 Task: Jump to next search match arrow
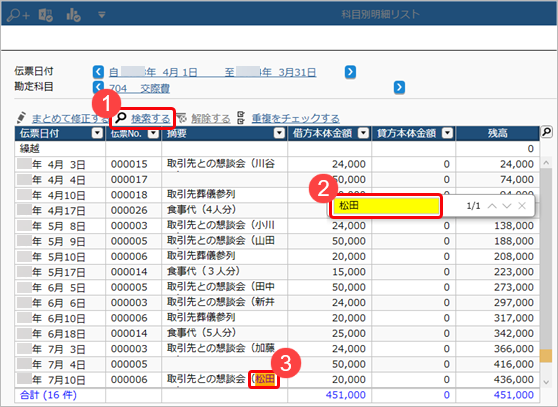507,206
